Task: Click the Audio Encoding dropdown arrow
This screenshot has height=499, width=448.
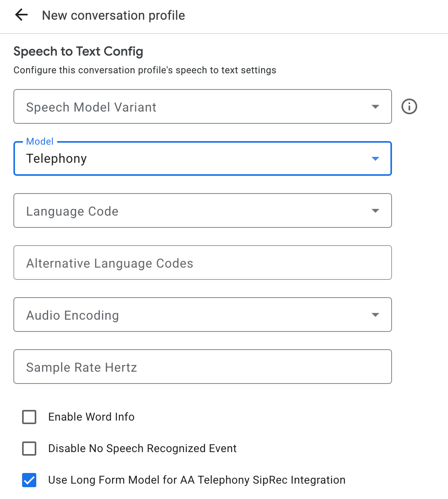Action: pyautogui.click(x=375, y=315)
